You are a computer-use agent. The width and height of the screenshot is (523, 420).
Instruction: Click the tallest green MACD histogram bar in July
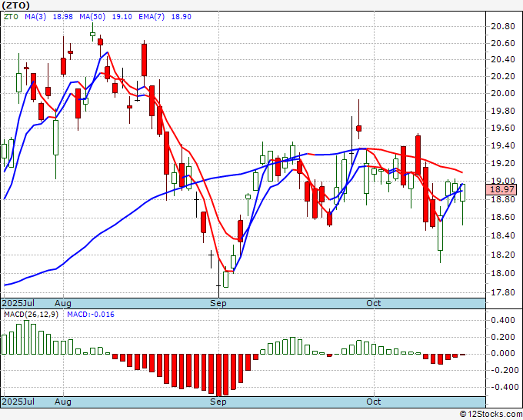click(26, 337)
